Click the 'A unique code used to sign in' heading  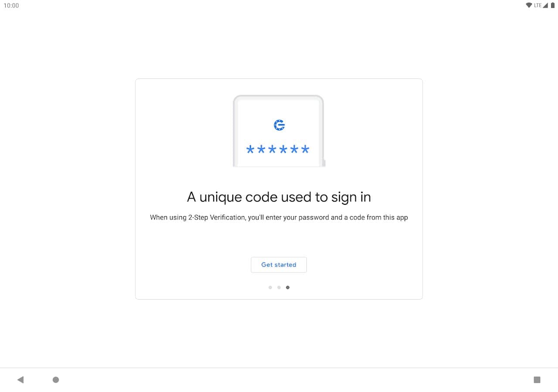(x=279, y=197)
